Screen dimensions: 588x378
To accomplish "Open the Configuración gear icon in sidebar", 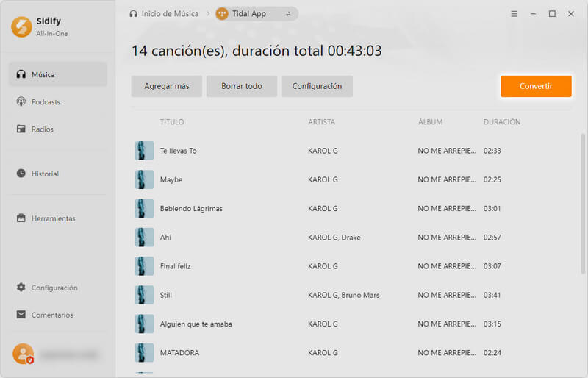I will tap(21, 288).
